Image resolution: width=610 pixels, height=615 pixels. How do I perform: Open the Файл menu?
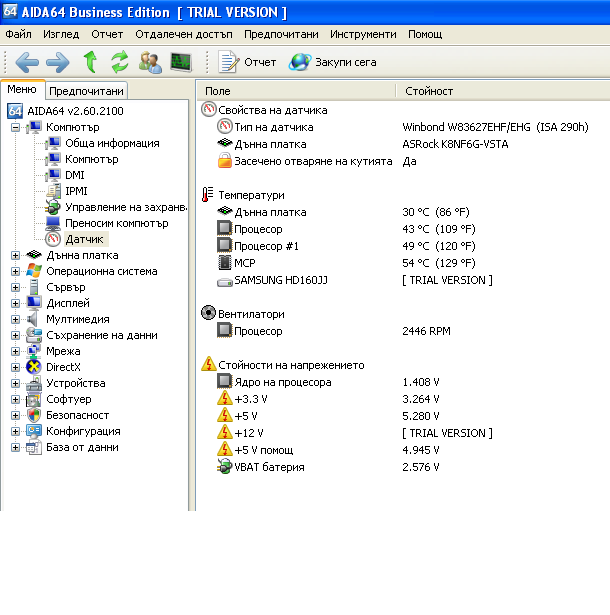tap(18, 34)
